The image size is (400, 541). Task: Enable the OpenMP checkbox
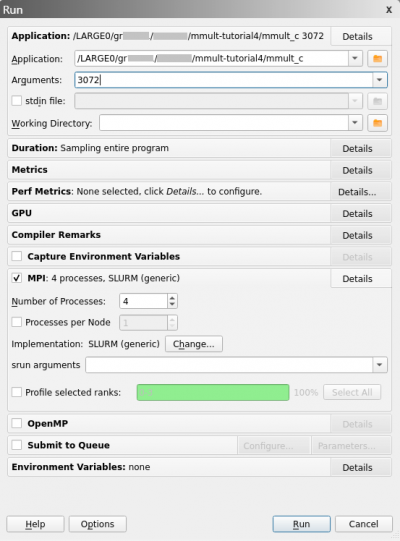[x=17, y=423]
